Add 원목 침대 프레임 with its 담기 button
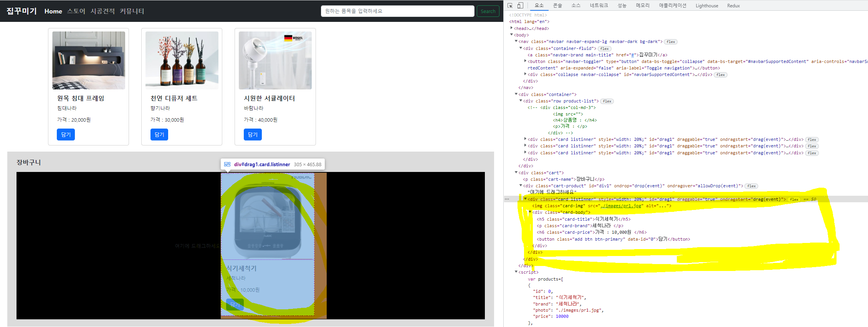Image resolution: width=868 pixels, height=327 pixels. (x=66, y=135)
